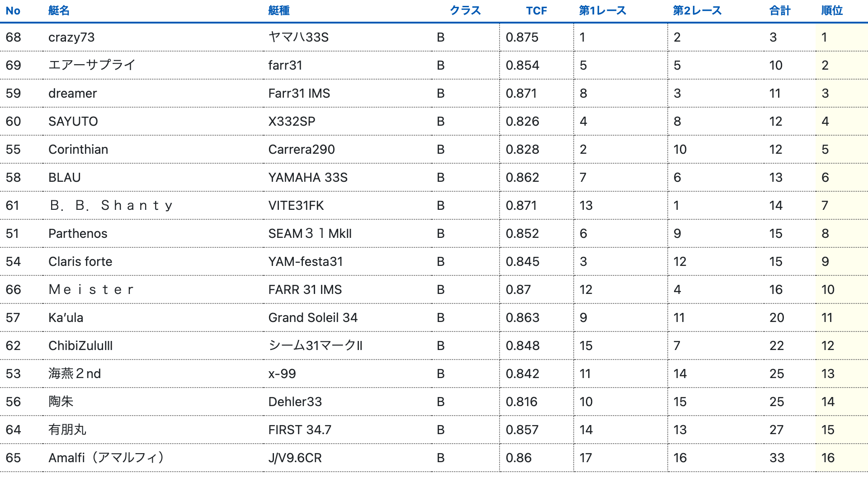Click the クラス column header
The image size is (868, 478).
coord(465,10)
